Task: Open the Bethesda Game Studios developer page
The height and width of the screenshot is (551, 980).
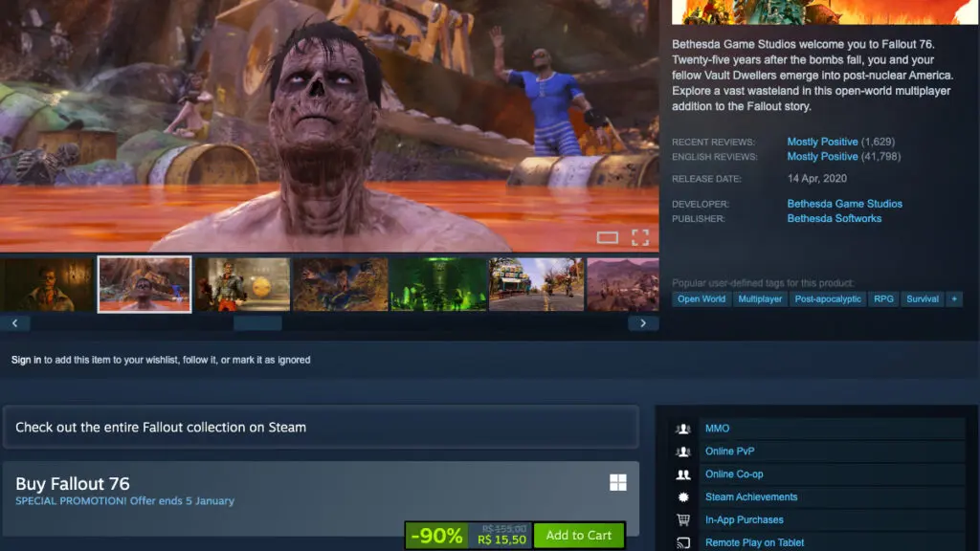Action: [844, 203]
